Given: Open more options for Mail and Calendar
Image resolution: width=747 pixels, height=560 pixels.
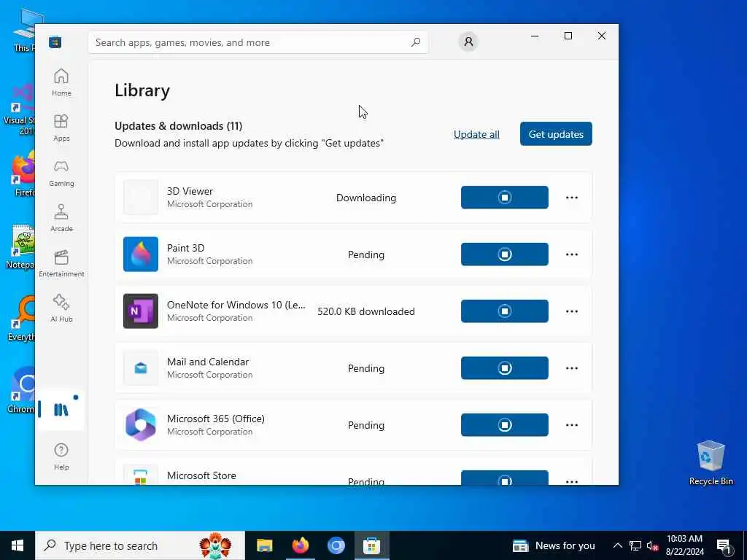Looking at the screenshot, I should click(572, 368).
